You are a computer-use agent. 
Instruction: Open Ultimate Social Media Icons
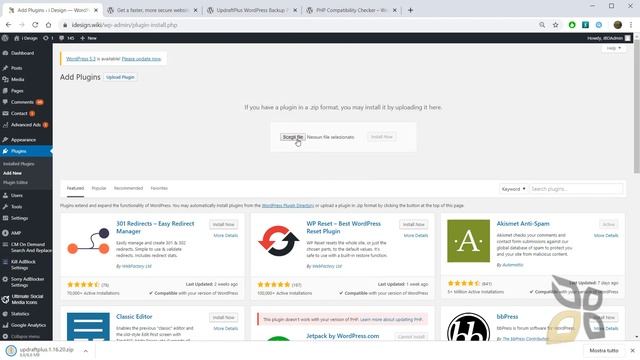click(x=26, y=299)
